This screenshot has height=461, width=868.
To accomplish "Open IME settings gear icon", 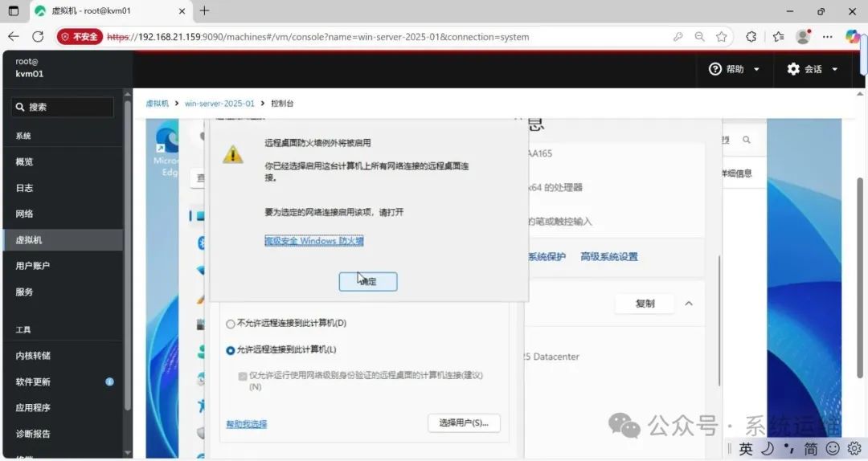I will tap(854, 448).
